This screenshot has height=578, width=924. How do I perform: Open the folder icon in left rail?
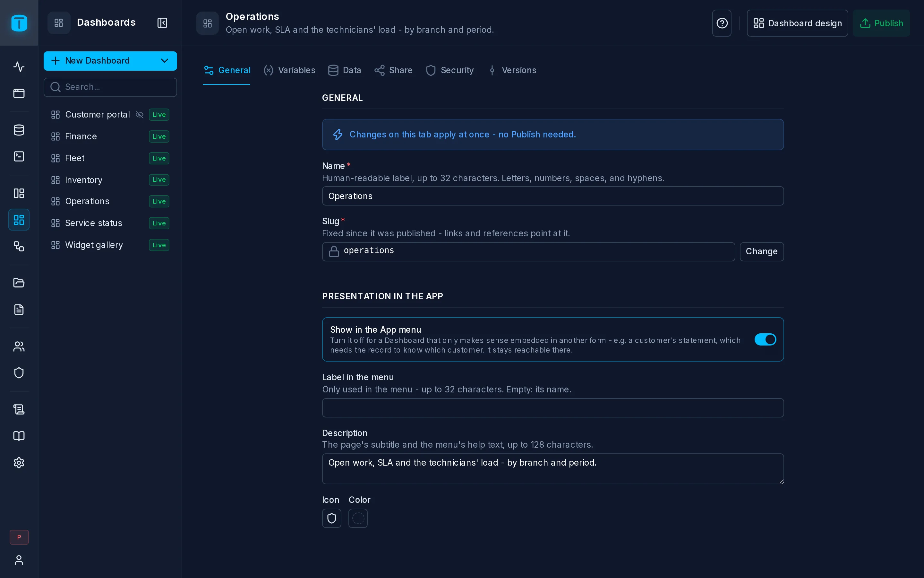click(19, 283)
